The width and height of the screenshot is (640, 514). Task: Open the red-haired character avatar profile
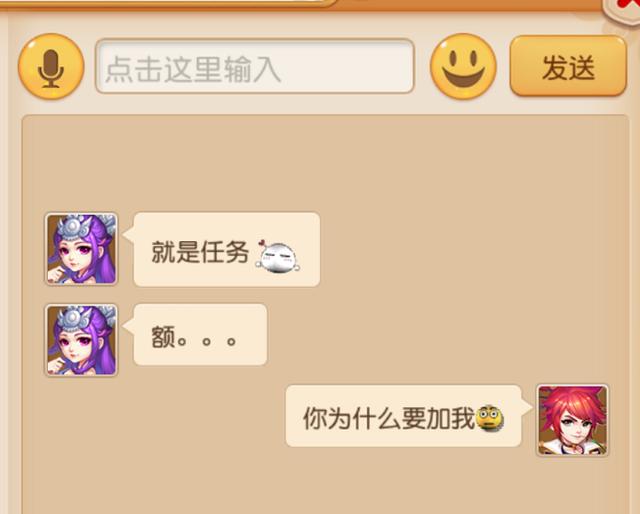(x=572, y=420)
